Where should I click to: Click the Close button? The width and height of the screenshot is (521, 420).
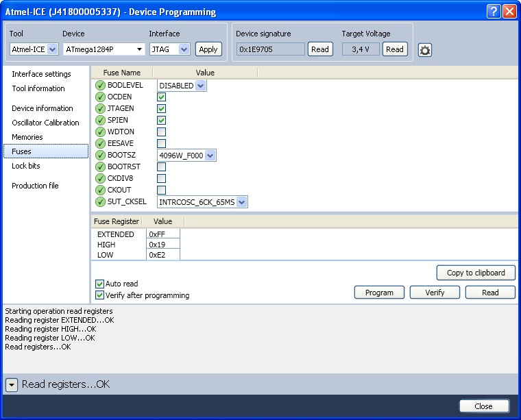coord(484,406)
